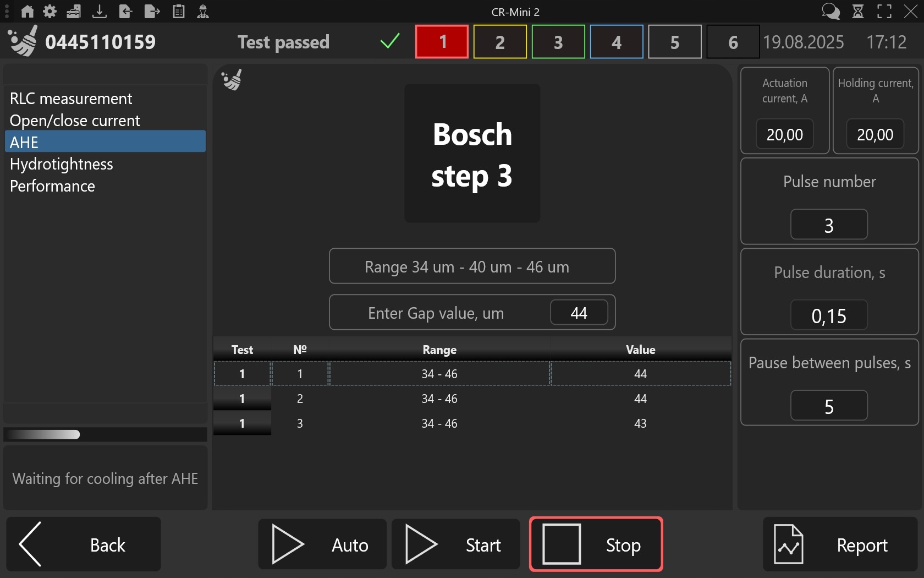Select result row number 2
Viewport: 924px width, 578px height.
coord(472,399)
